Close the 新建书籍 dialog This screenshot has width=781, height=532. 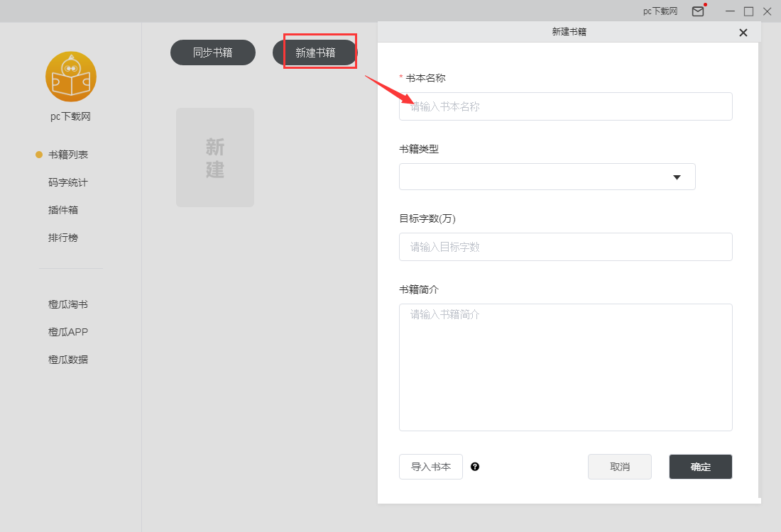pos(743,33)
